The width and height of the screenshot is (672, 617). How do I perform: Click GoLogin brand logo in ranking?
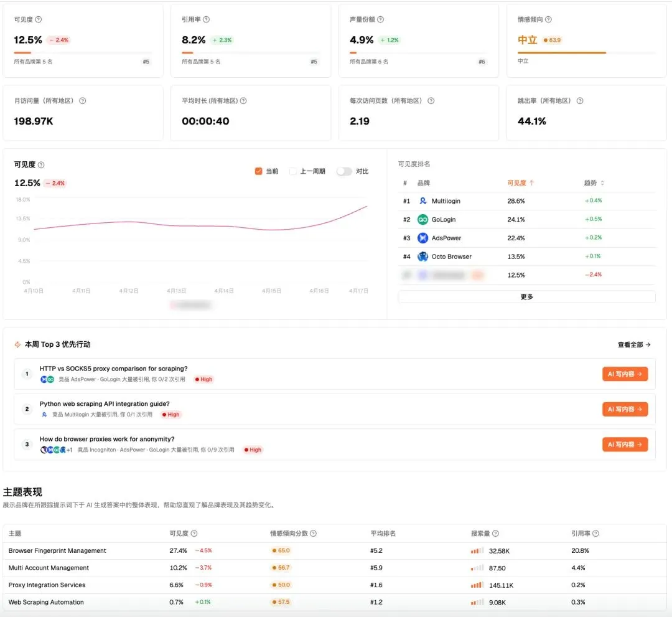[x=422, y=219]
